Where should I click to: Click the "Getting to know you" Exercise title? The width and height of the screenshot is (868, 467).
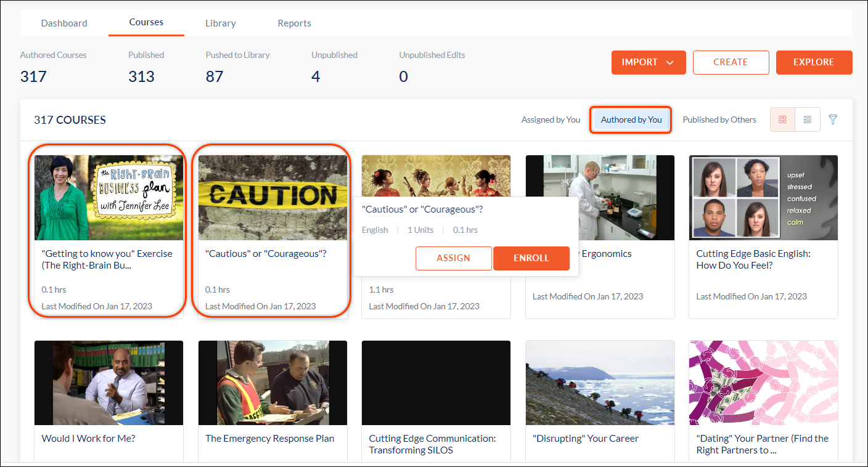pos(107,259)
